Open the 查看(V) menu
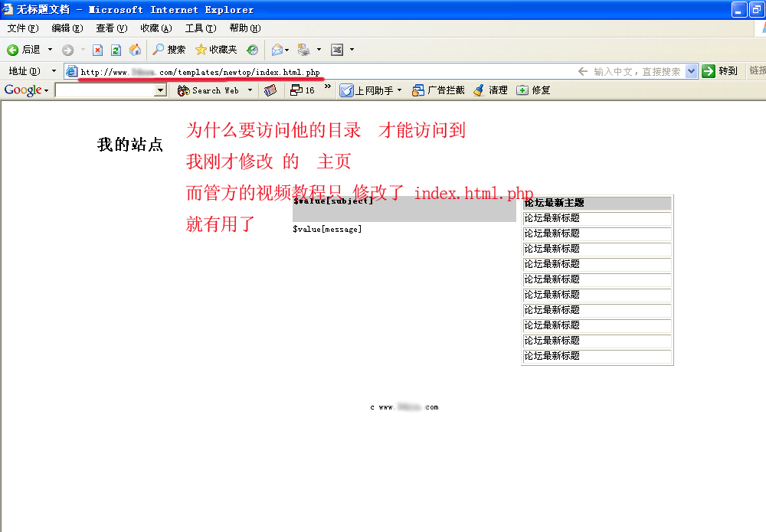This screenshot has width=766, height=532. (112, 28)
